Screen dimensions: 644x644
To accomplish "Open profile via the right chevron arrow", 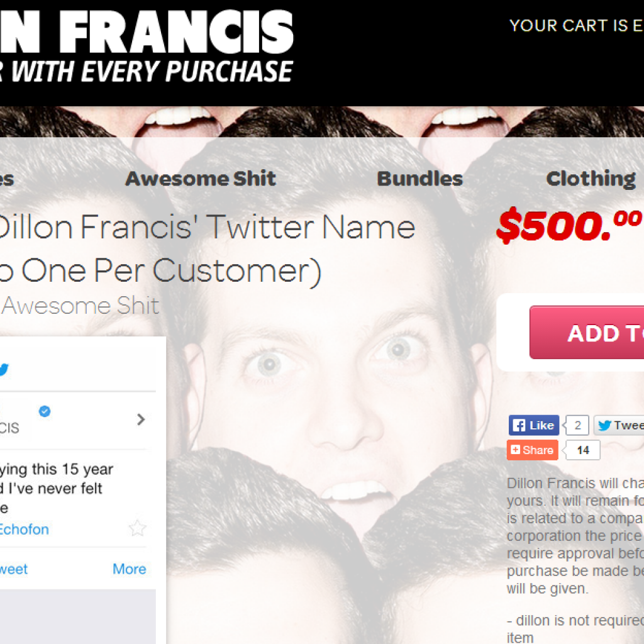I will pos(141,419).
